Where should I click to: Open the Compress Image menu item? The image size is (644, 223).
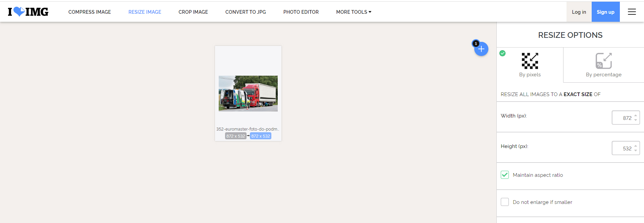[x=90, y=12]
